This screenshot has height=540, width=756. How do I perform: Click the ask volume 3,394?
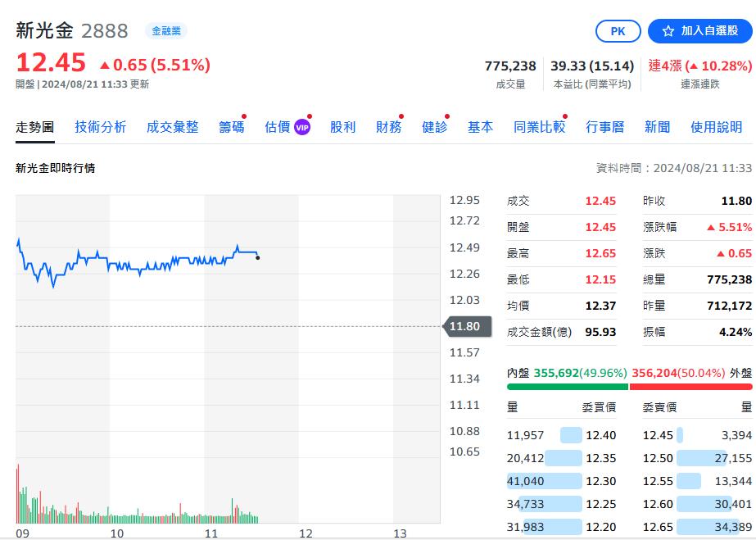pyautogui.click(x=736, y=435)
